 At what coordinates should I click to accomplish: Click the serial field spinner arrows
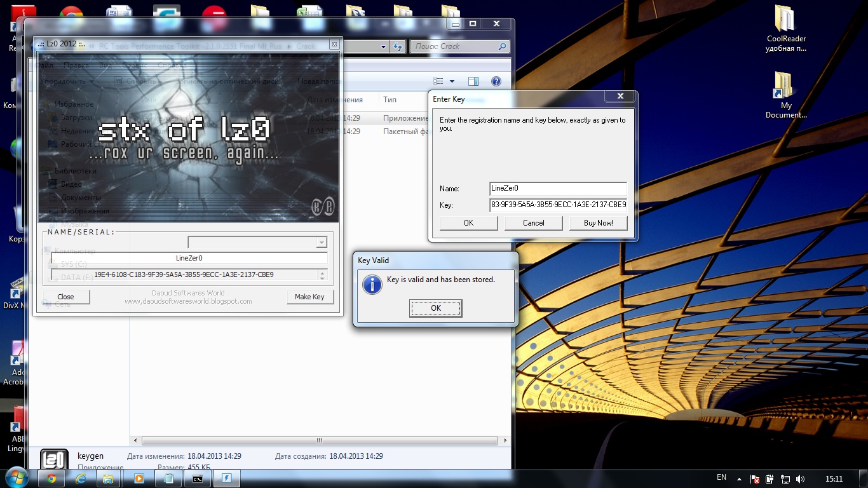[323, 275]
